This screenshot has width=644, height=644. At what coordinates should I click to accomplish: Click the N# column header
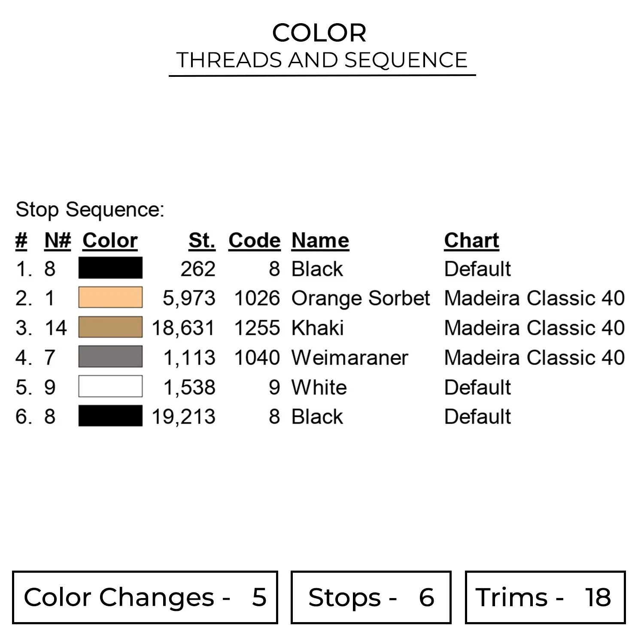point(58,240)
